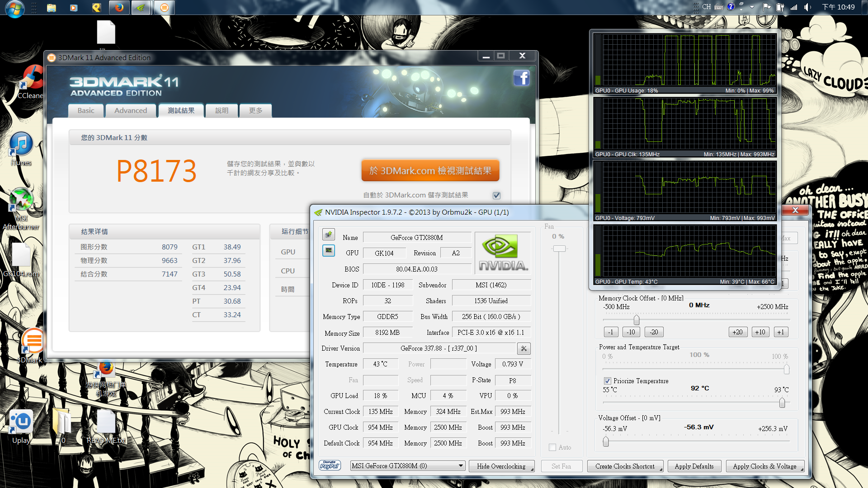Click memory offset +10 button
The width and height of the screenshot is (868, 488).
tap(760, 332)
